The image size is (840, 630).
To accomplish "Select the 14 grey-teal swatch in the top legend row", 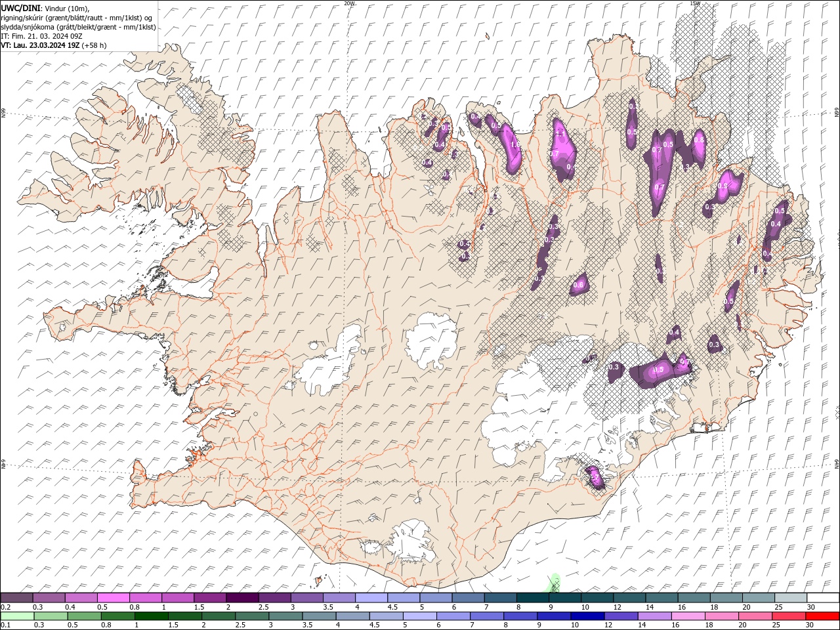I will (661, 598).
